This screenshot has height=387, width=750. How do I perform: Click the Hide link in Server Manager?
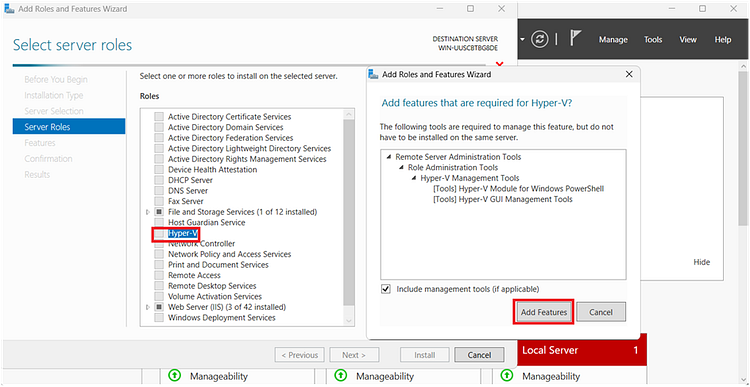702,262
